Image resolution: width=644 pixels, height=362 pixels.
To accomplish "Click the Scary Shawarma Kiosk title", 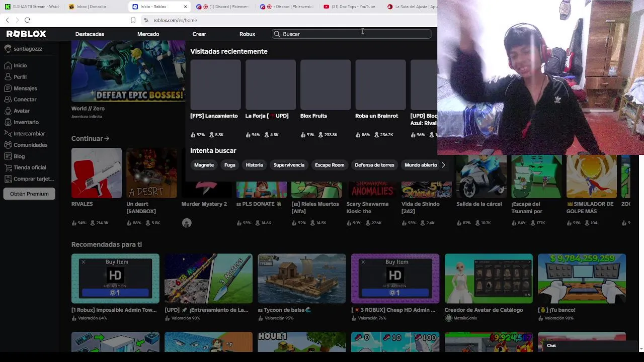I will click(367, 208).
